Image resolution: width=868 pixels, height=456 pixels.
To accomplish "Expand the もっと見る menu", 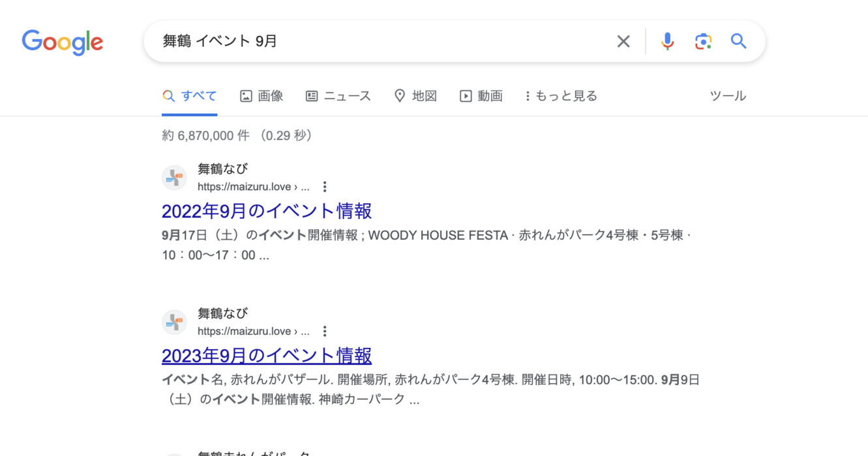I will pyautogui.click(x=561, y=96).
